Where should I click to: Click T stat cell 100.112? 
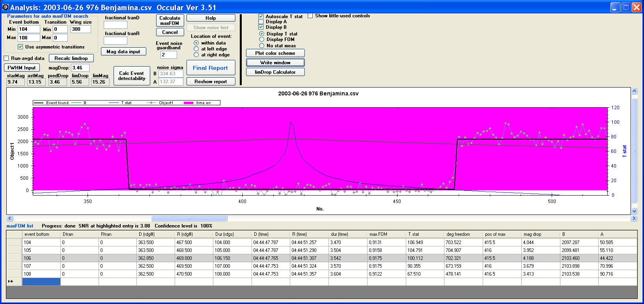click(425, 258)
